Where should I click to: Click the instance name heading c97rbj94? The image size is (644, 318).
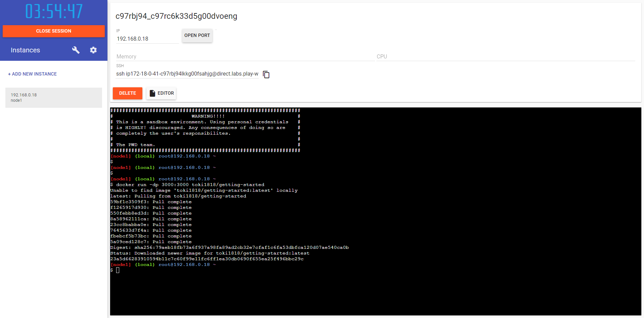point(176,16)
